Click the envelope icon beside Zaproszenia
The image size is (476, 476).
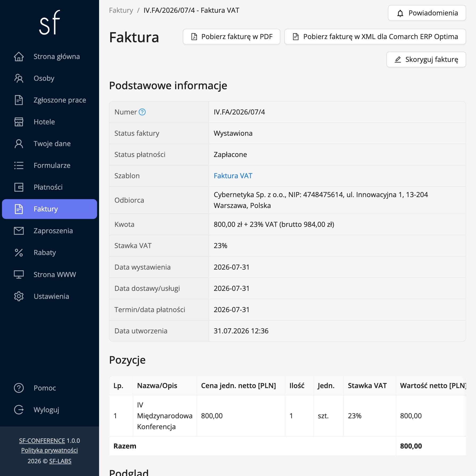tap(19, 231)
